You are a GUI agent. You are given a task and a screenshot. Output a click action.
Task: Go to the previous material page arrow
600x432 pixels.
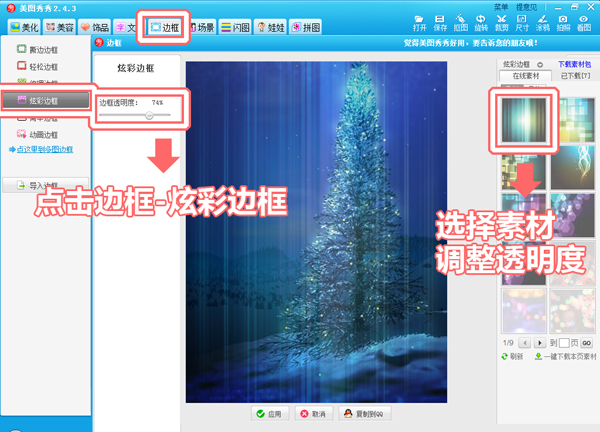(x=524, y=343)
